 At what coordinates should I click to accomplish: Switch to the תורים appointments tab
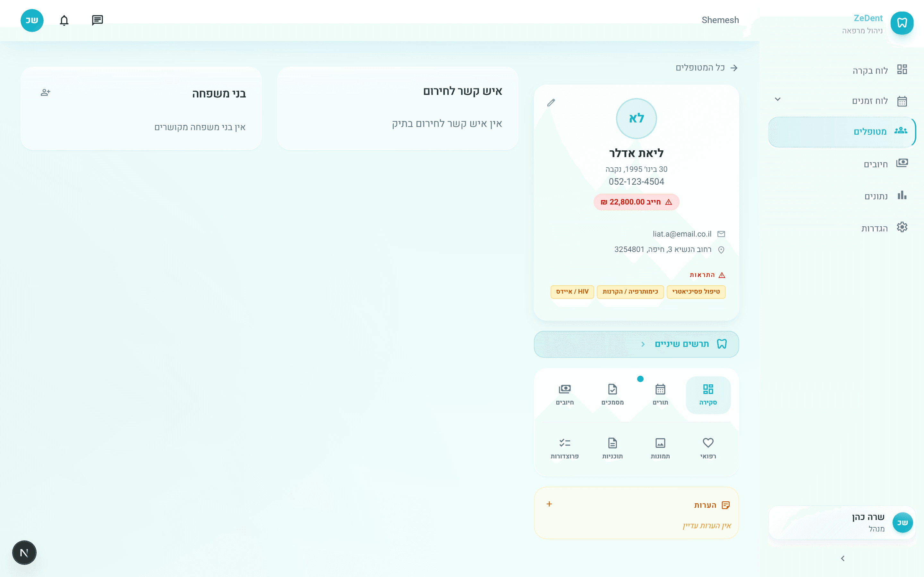pos(660,395)
